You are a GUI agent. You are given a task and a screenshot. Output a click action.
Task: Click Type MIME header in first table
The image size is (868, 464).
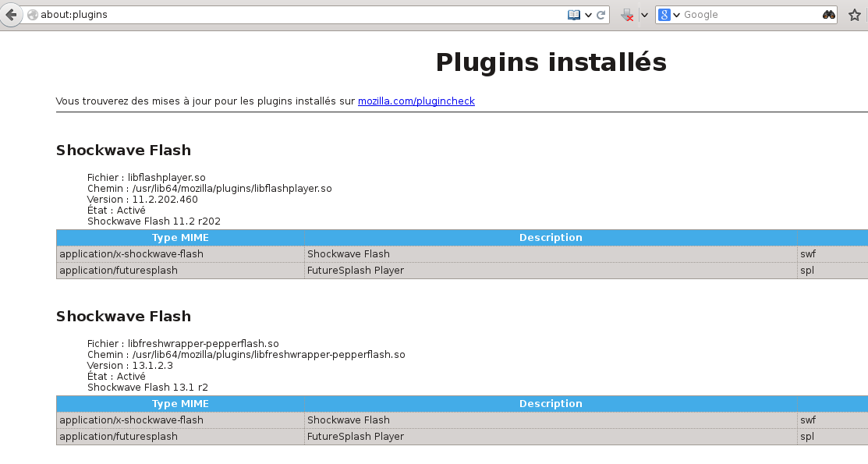point(180,238)
